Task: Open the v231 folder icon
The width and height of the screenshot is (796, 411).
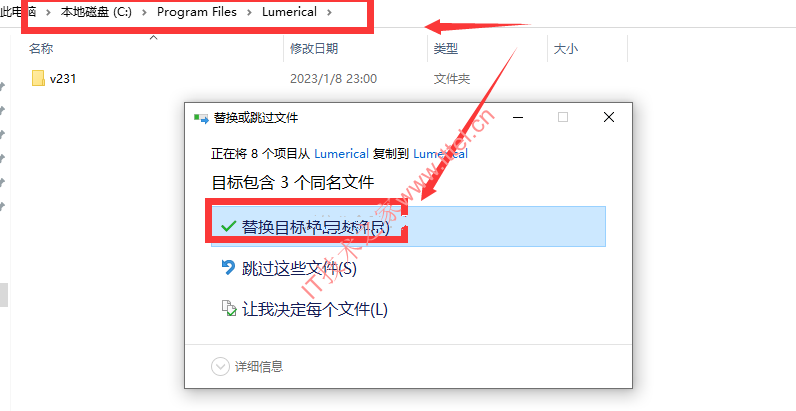Action: tap(38, 78)
